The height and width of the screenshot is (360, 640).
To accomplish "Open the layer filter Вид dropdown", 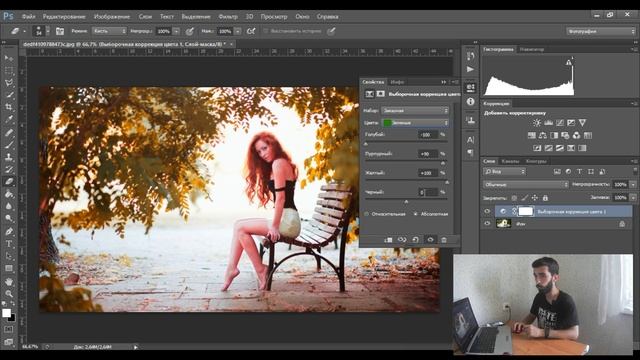I will [x=505, y=172].
